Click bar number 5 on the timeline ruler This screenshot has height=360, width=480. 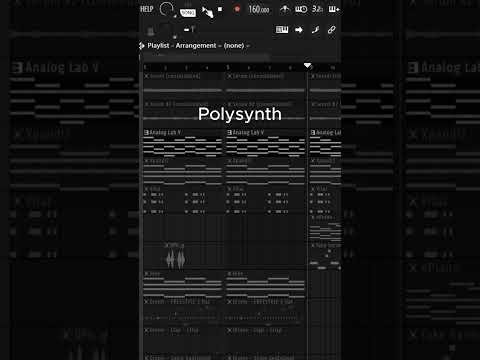click(x=228, y=67)
